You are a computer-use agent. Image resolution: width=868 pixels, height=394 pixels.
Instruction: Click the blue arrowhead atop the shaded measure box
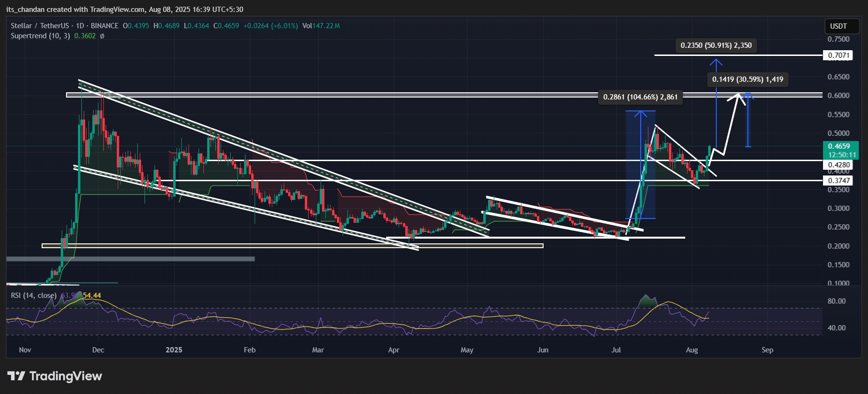tap(641, 115)
